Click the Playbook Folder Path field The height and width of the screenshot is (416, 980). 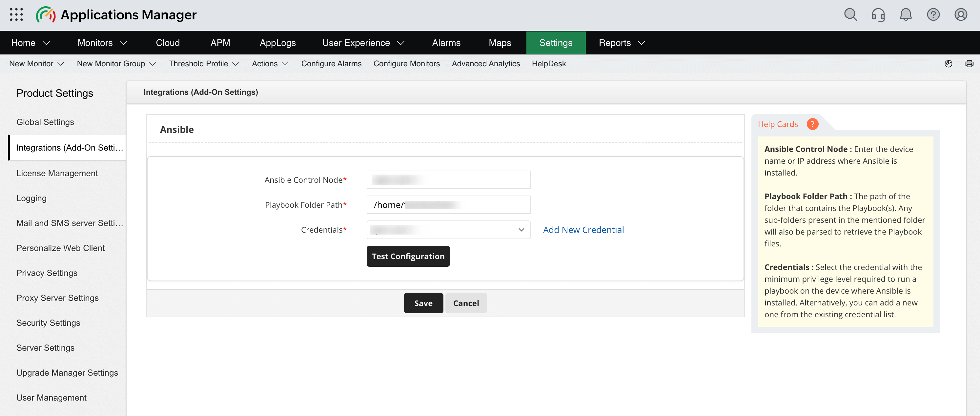448,205
